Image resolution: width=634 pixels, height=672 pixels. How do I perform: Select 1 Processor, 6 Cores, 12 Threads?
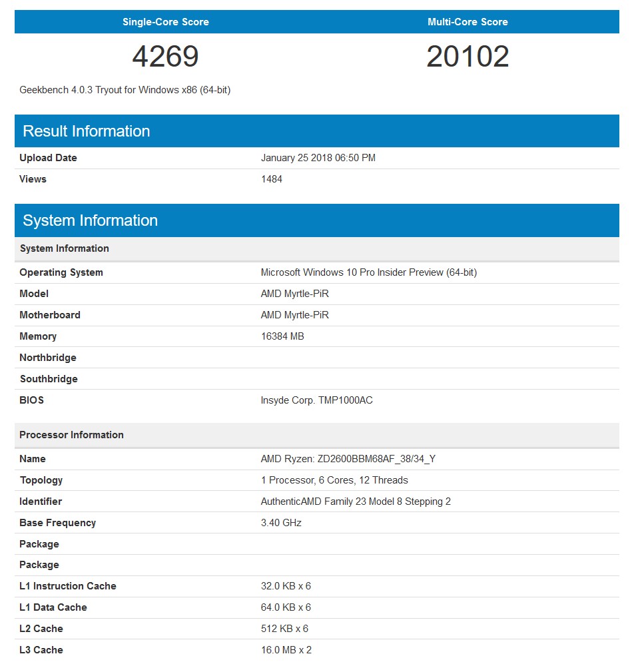[334, 480]
